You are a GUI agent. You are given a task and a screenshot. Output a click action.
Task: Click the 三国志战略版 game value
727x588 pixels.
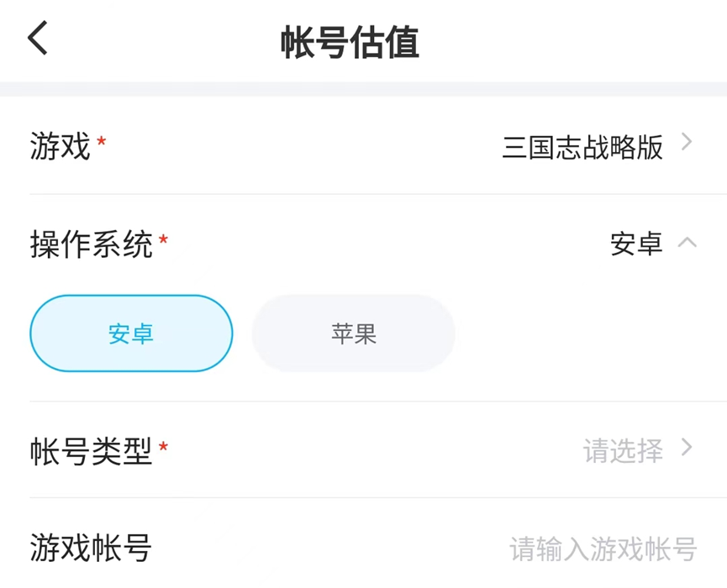pos(582,147)
